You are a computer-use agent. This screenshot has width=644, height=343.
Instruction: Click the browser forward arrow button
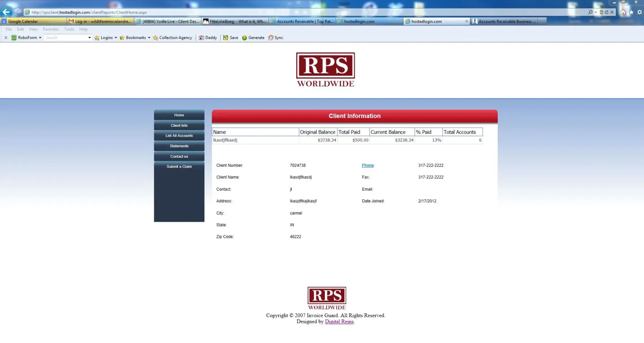(18, 12)
